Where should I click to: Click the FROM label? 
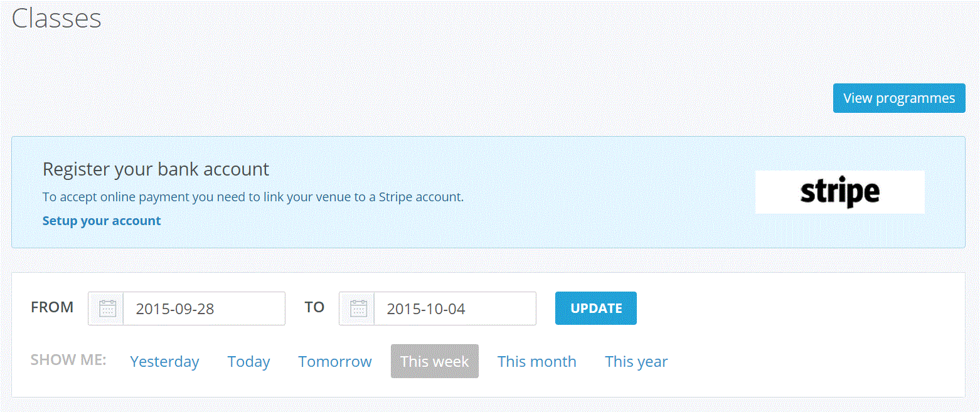(52, 307)
